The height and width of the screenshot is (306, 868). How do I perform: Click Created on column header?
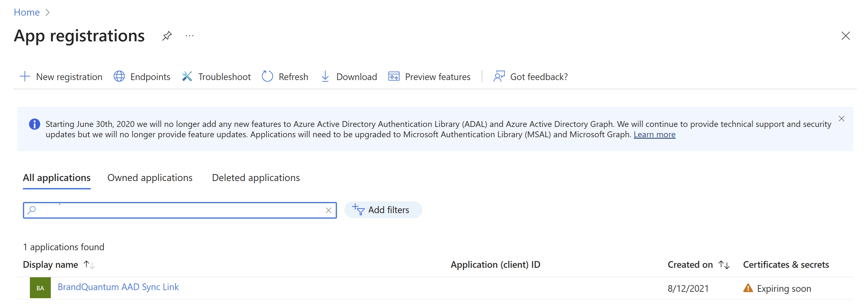(x=690, y=265)
